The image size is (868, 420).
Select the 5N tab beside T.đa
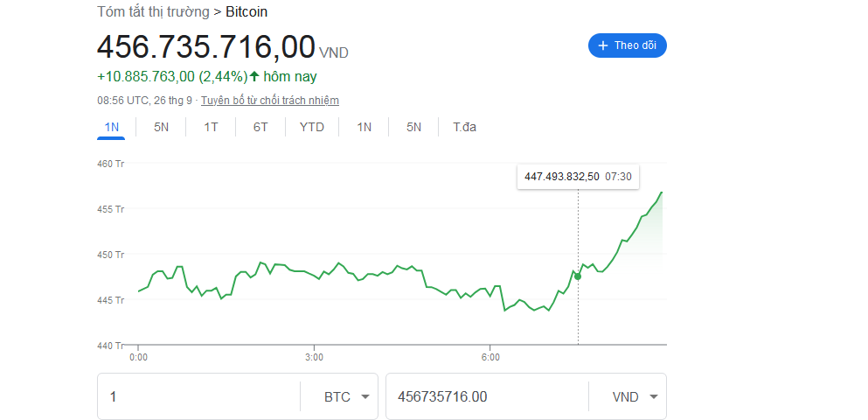[414, 128]
